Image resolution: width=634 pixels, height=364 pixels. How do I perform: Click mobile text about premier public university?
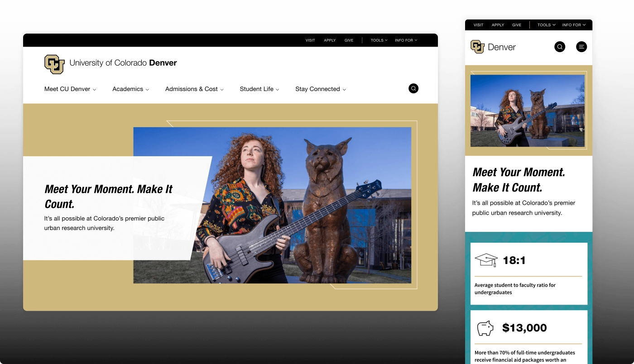click(524, 208)
